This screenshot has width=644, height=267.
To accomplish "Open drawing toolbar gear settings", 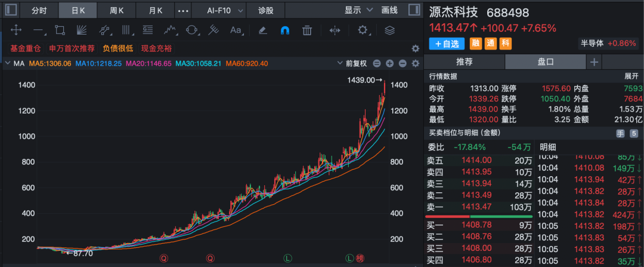I will tap(362, 30).
